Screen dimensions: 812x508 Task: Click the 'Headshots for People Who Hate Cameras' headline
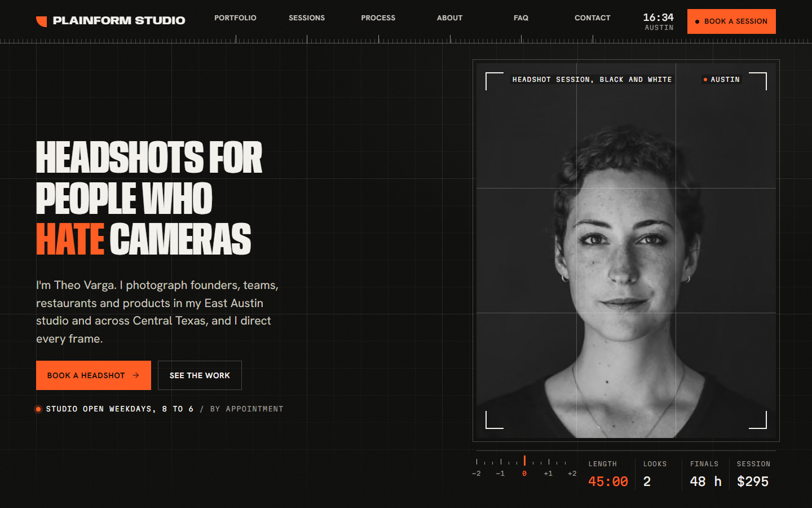click(x=149, y=198)
